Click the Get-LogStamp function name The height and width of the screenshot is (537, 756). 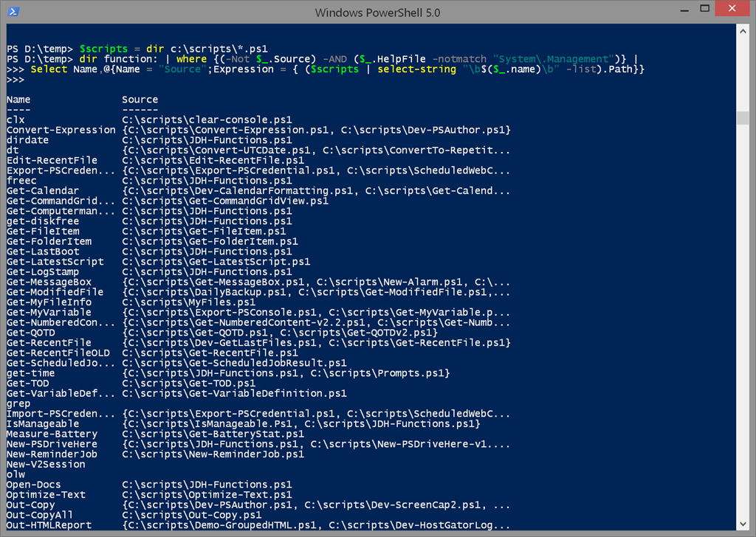point(43,271)
